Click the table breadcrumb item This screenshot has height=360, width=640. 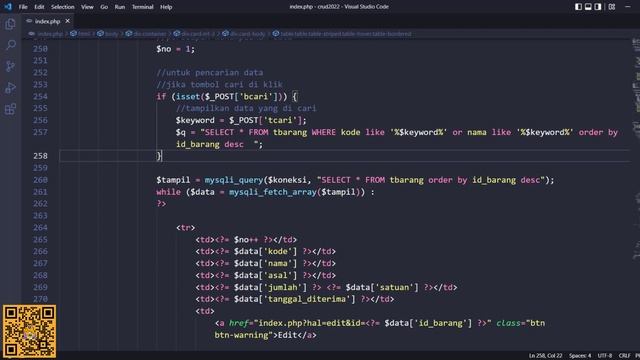(x=342, y=34)
